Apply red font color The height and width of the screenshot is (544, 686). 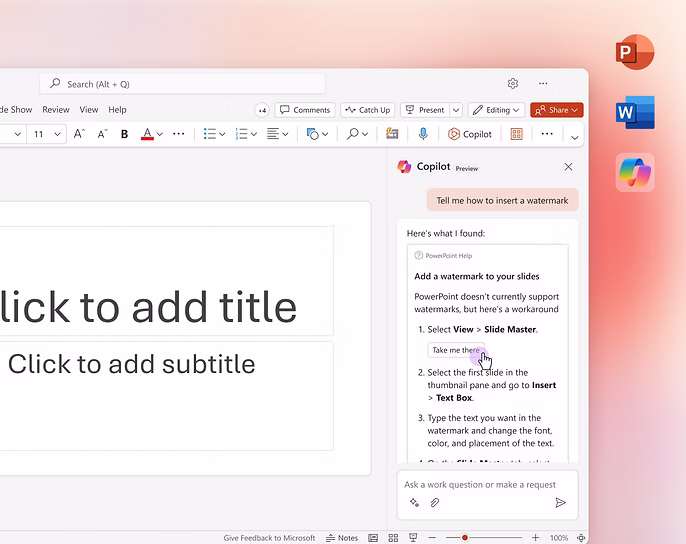tap(147, 134)
